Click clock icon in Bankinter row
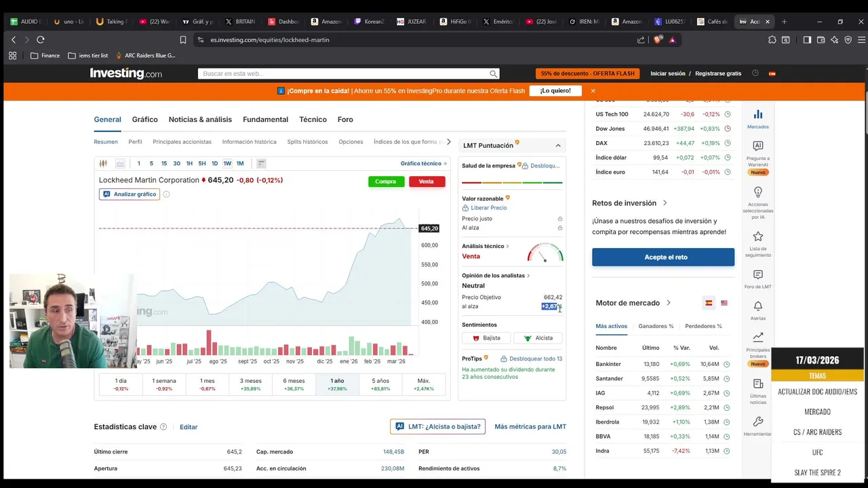 [x=726, y=365]
